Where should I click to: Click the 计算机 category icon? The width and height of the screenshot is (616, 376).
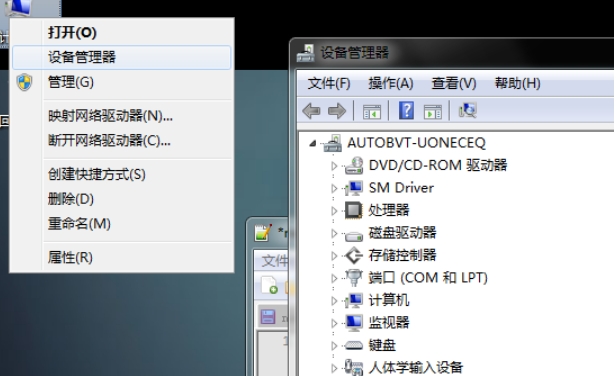click(x=354, y=301)
